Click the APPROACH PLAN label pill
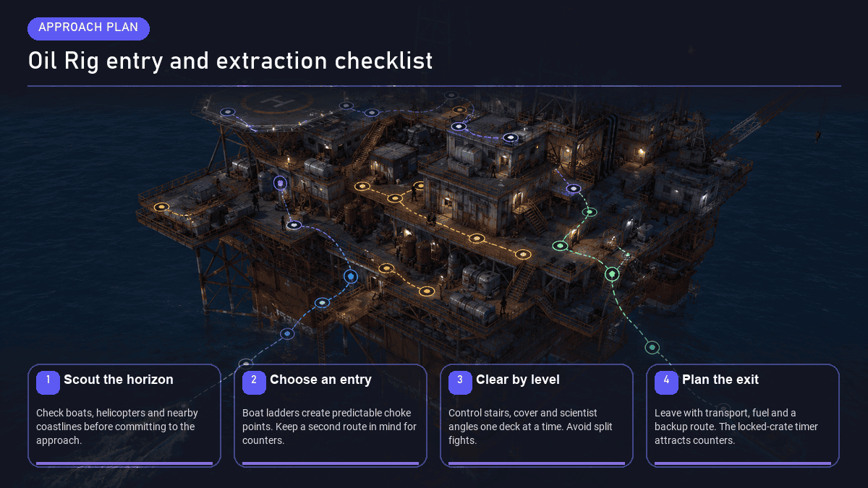The width and height of the screenshot is (868, 488). pyautogui.click(x=88, y=28)
